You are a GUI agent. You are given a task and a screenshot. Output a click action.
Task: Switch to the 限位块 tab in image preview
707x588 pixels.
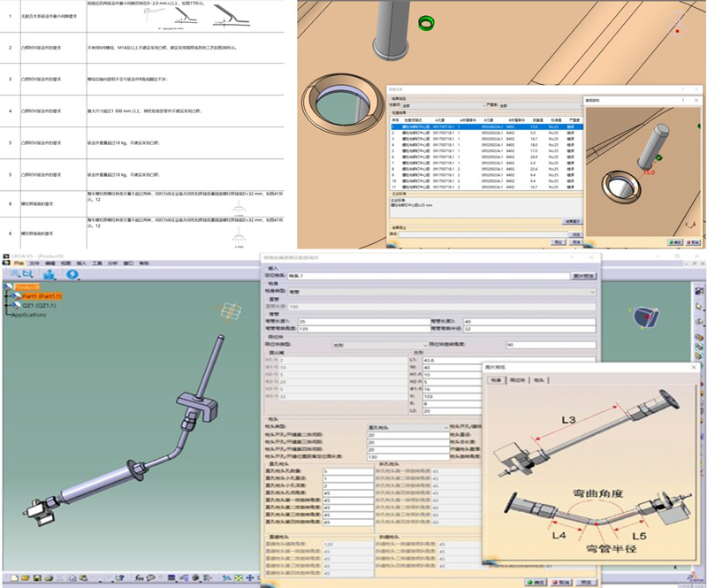[517, 380]
